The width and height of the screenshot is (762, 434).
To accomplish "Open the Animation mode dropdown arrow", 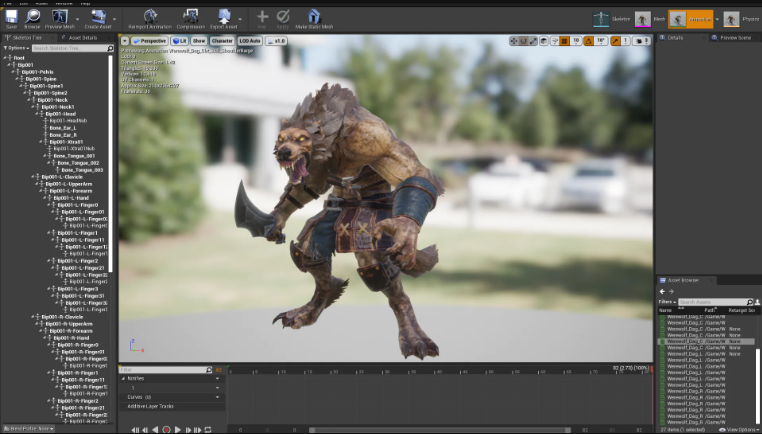I will coord(717,19).
